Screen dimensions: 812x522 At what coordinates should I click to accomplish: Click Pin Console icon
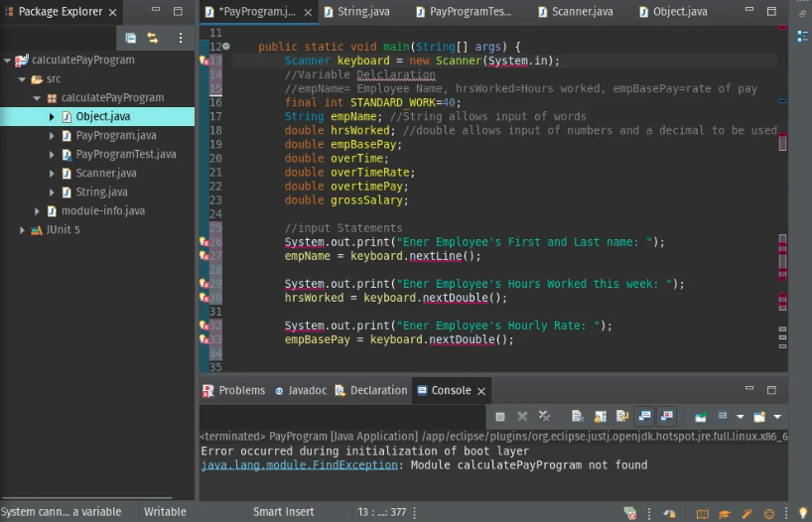coord(700,417)
